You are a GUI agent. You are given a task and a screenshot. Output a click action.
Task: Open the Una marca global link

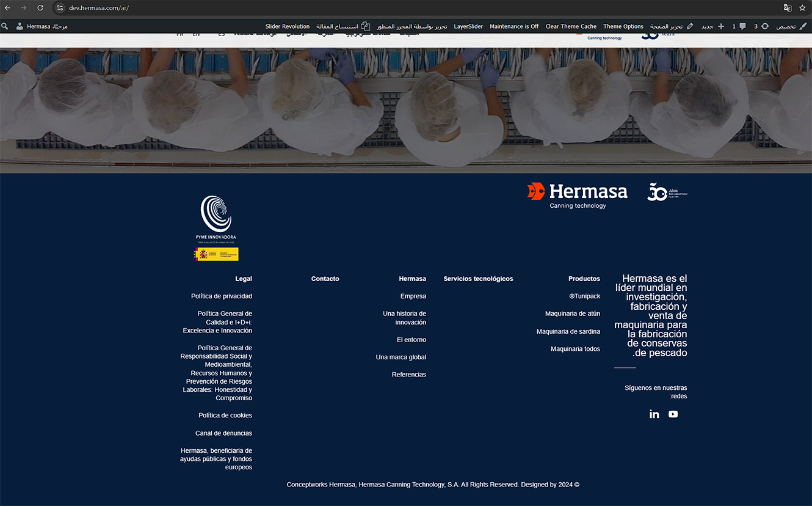coord(401,358)
